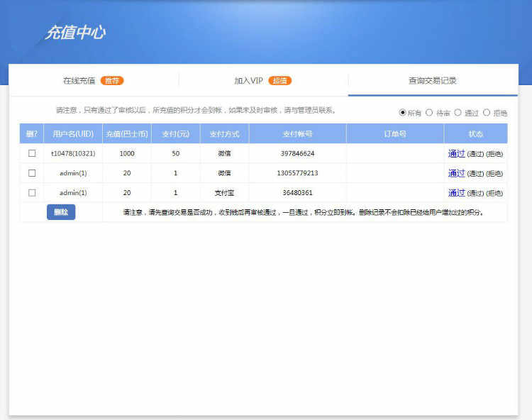Click account number 36480361

click(297, 193)
